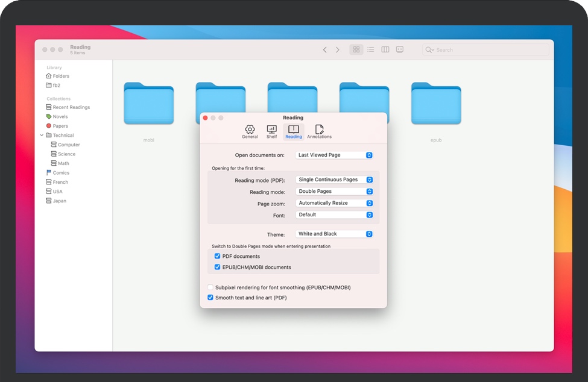
Task: Switch to icon grid view
Action: [x=356, y=49]
